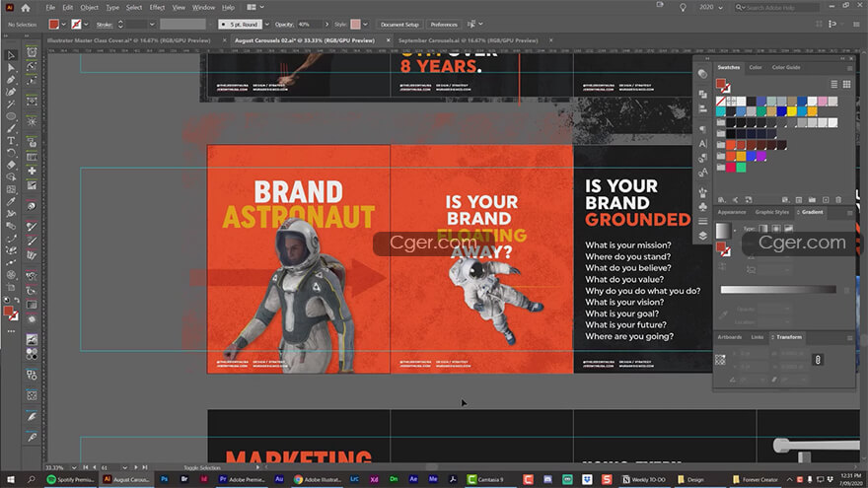Open Photoshop from the Windows taskbar

[x=165, y=480]
